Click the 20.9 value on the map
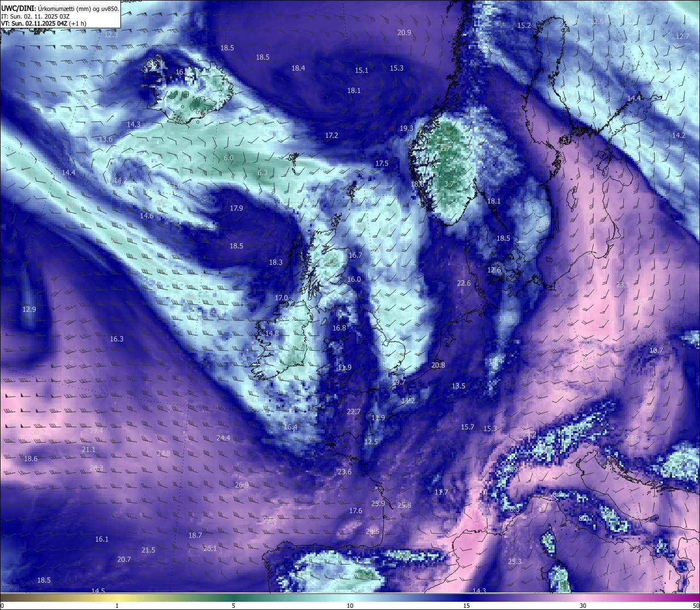 (x=404, y=33)
